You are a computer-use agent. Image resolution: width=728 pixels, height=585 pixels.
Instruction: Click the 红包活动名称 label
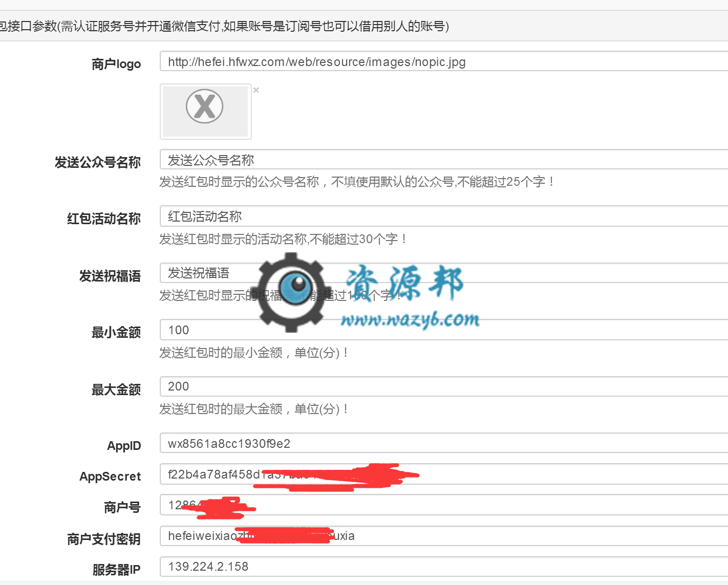tap(104, 219)
